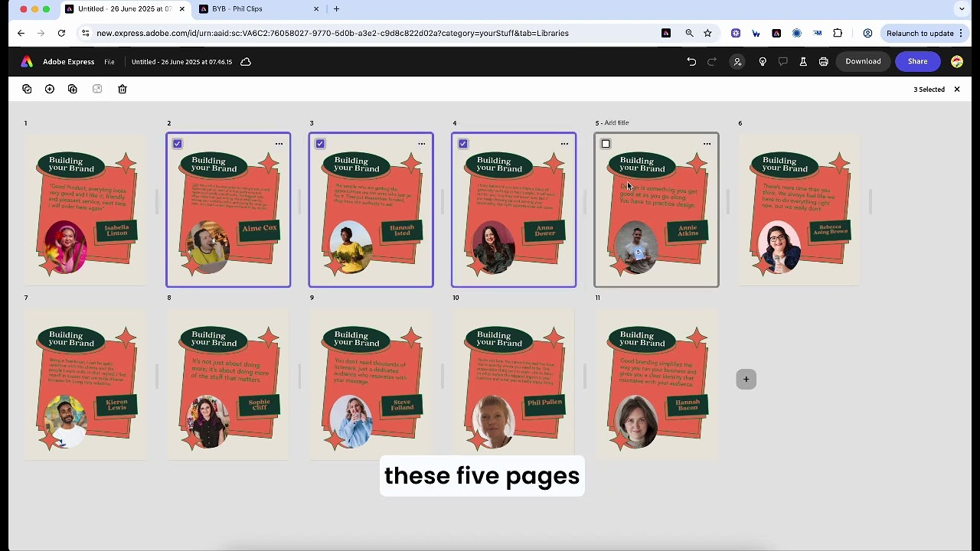Uncheck the page 4 Anna Dower checkbox
The width and height of the screenshot is (980, 551).
463,144
